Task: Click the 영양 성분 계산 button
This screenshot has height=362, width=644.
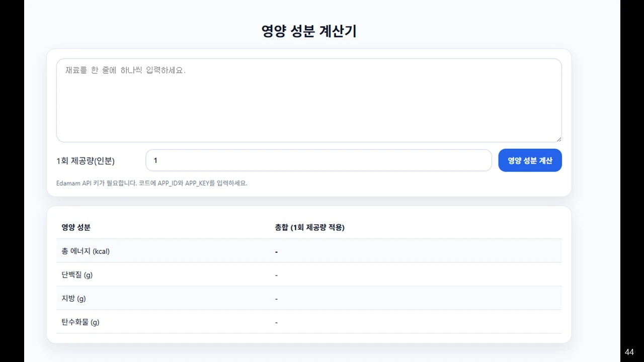Action: click(x=530, y=160)
